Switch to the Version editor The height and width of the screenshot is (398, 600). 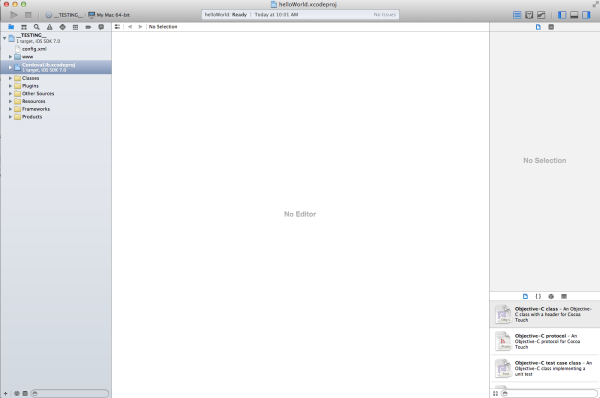coord(541,15)
